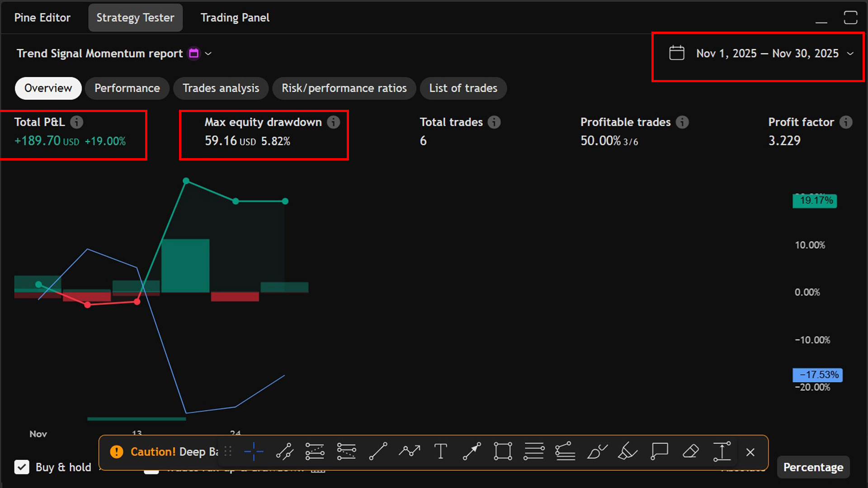Activate the brush drawing tool

click(x=597, y=451)
